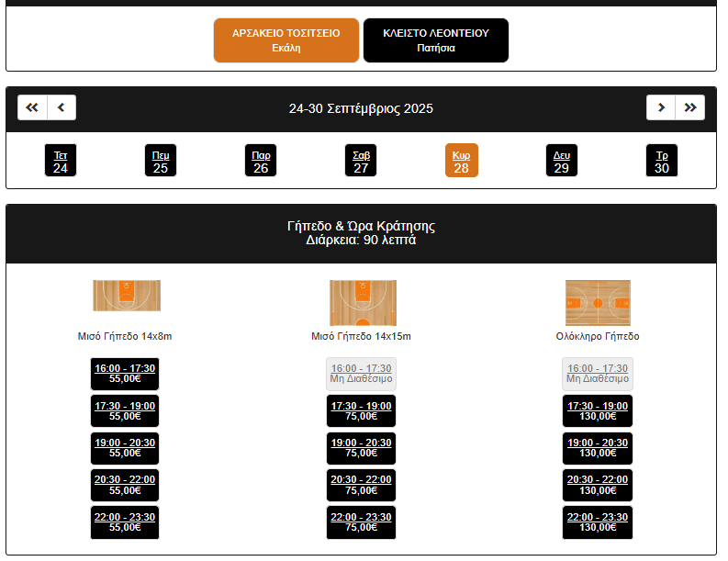Reserve 20:30 - 22:00 slot priced 75,00€
The height and width of the screenshot is (561, 728).
coord(362,485)
